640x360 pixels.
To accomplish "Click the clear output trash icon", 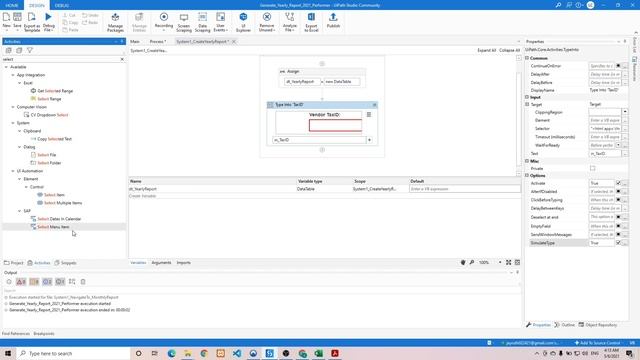I will pyautogui.click(x=83, y=282).
